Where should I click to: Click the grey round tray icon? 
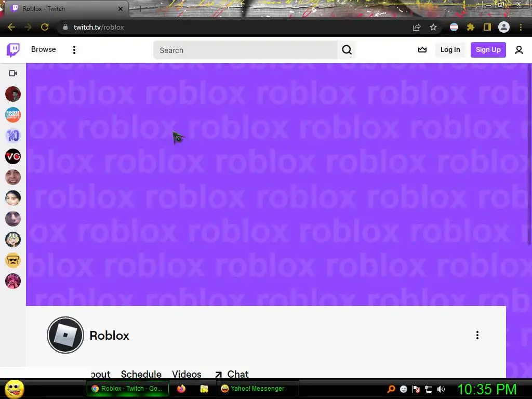pyautogui.click(x=403, y=389)
